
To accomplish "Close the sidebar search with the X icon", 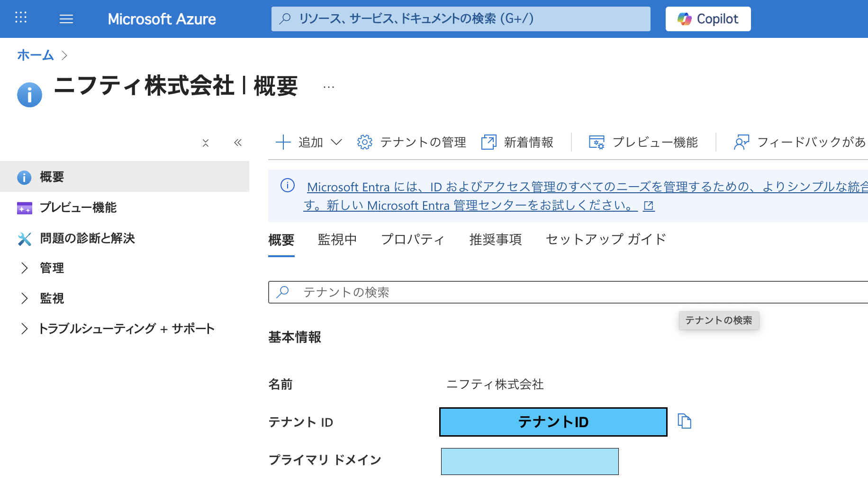I will click(x=206, y=143).
